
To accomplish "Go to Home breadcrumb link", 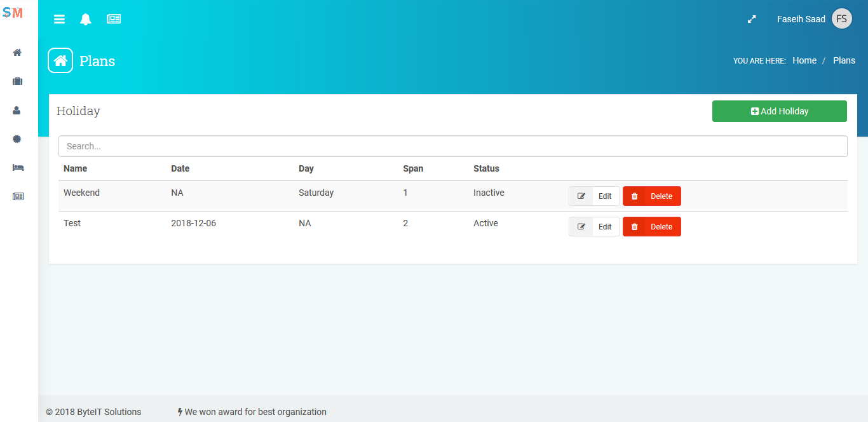I will click(x=804, y=60).
